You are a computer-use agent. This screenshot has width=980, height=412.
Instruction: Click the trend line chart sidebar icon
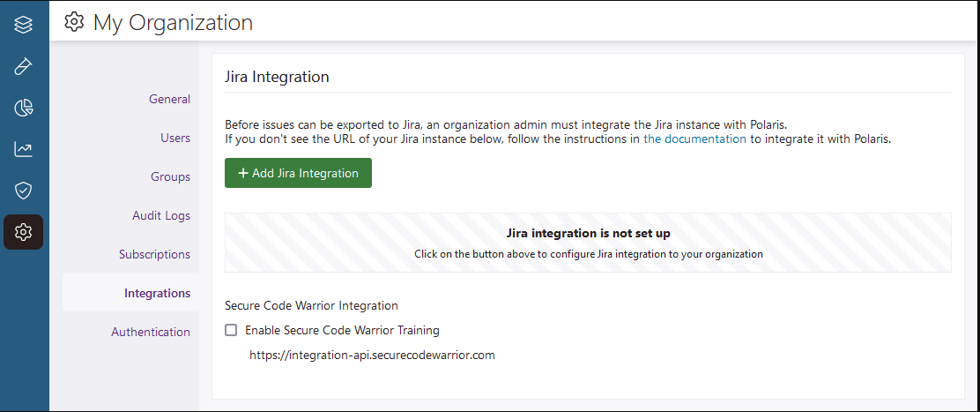[x=24, y=149]
